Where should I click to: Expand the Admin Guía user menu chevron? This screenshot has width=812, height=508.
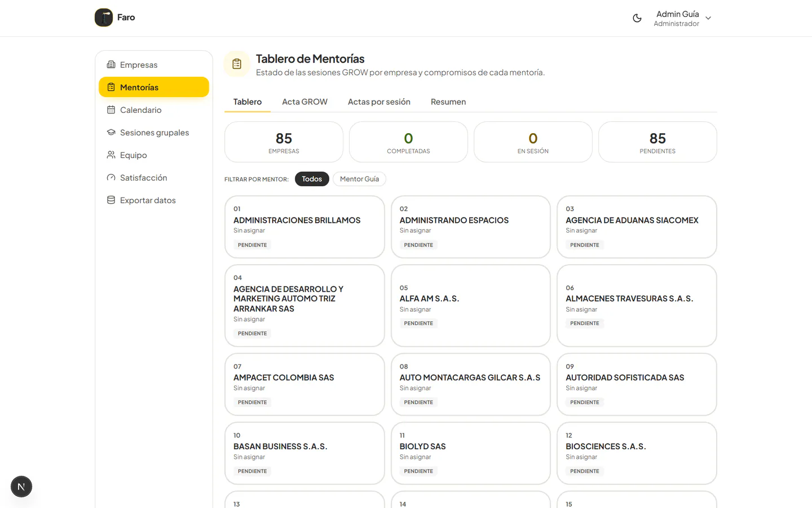[708, 18]
